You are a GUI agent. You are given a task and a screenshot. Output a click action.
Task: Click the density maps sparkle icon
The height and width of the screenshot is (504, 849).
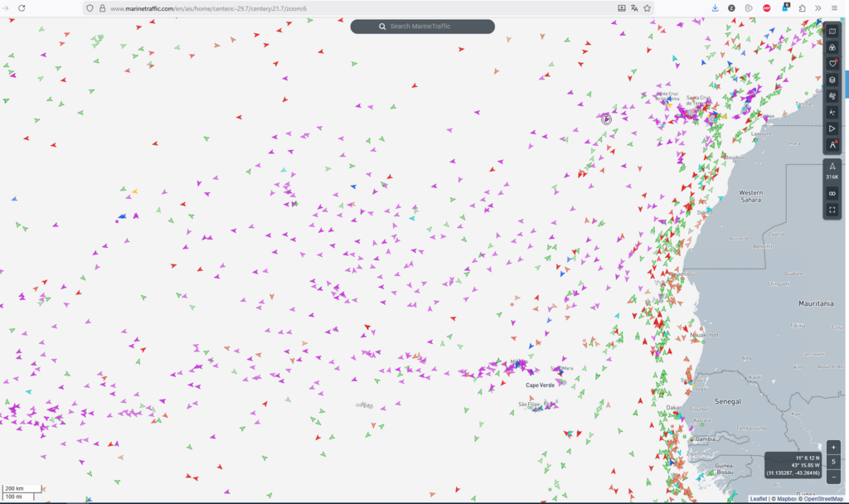pos(832,113)
